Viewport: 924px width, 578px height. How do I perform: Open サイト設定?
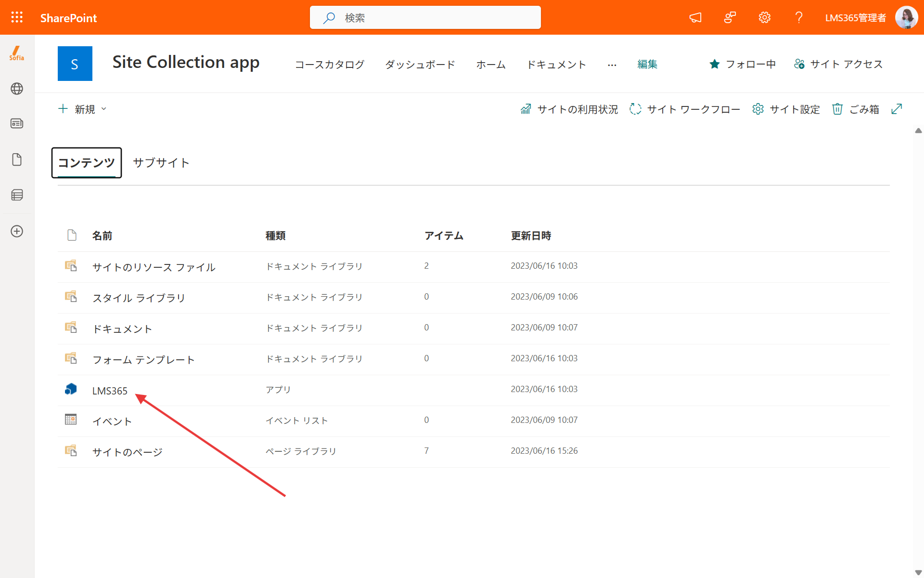pos(786,109)
